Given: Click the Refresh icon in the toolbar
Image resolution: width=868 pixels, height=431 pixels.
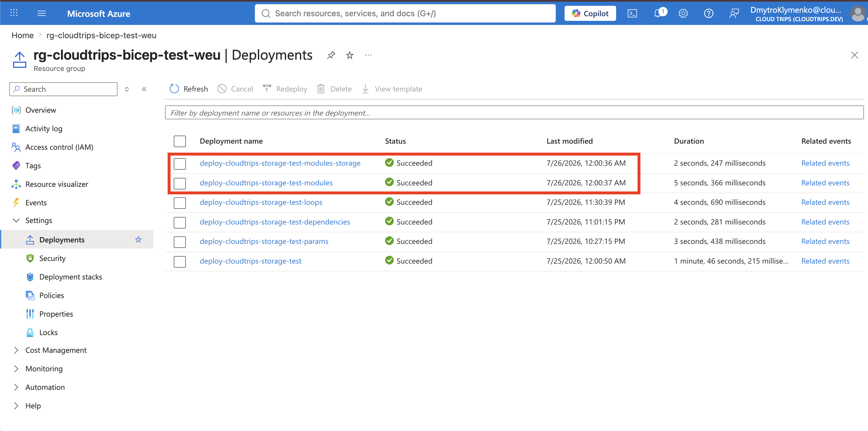Looking at the screenshot, I should pyautogui.click(x=174, y=89).
